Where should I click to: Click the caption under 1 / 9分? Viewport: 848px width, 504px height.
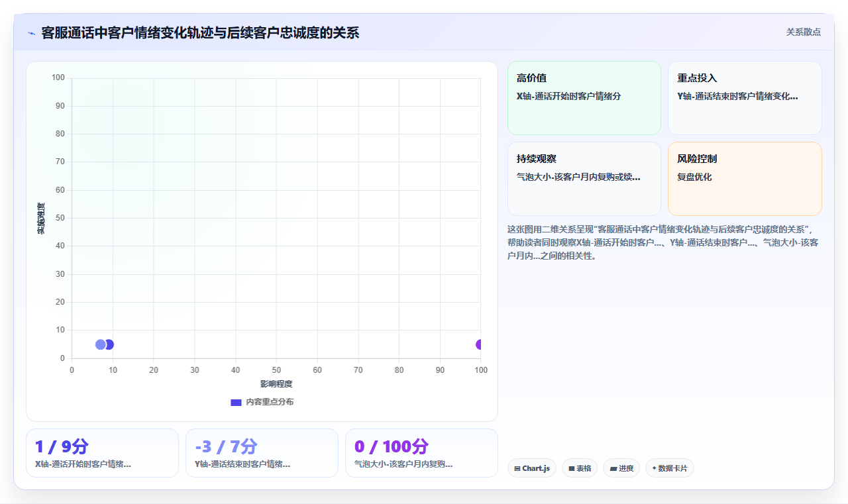pyautogui.click(x=83, y=464)
